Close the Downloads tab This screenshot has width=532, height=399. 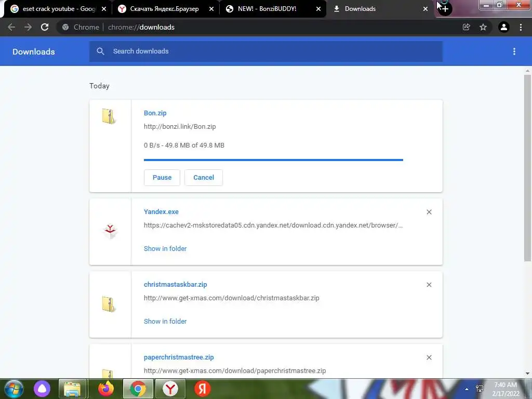[x=425, y=9]
